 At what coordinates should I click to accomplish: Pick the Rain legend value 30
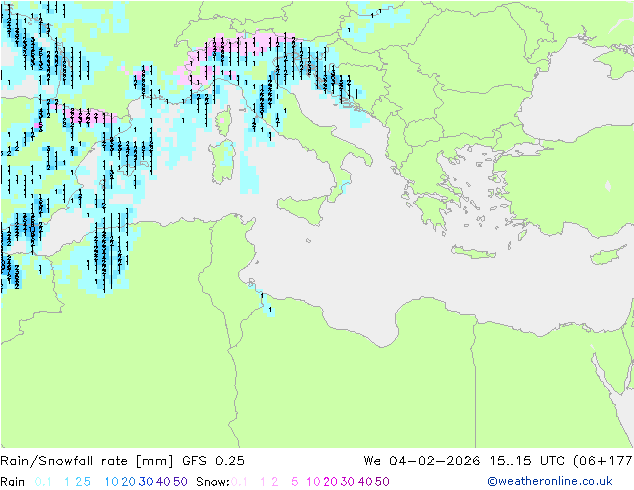coord(146,482)
